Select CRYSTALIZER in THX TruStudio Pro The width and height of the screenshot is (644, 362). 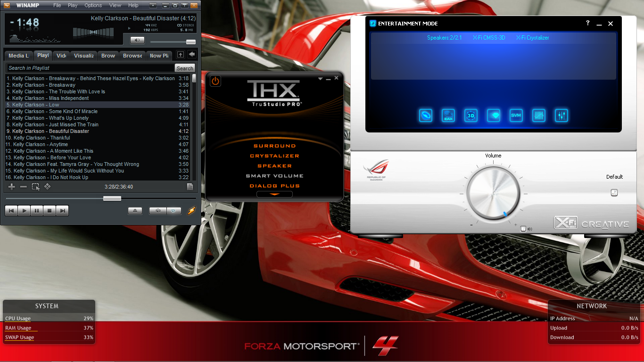(x=274, y=156)
